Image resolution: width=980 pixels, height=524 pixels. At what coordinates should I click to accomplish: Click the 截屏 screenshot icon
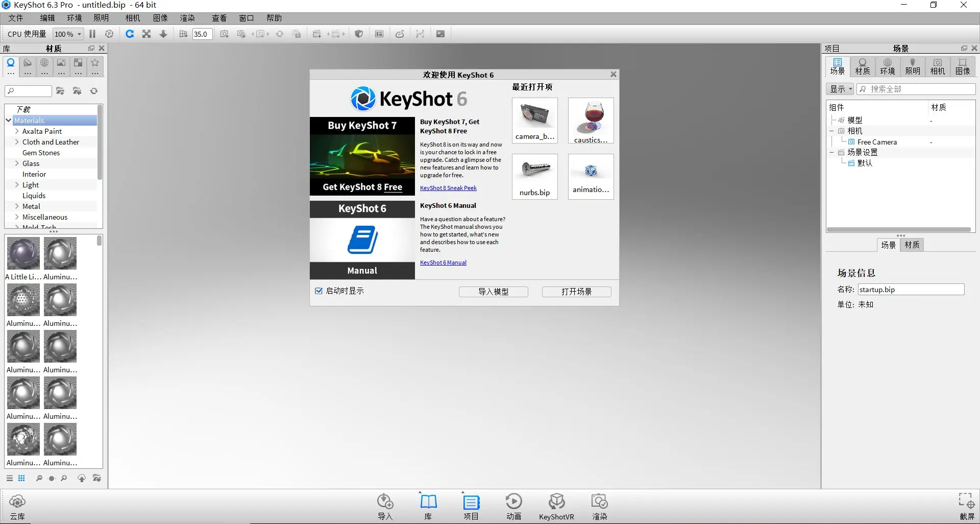click(967, 507)
